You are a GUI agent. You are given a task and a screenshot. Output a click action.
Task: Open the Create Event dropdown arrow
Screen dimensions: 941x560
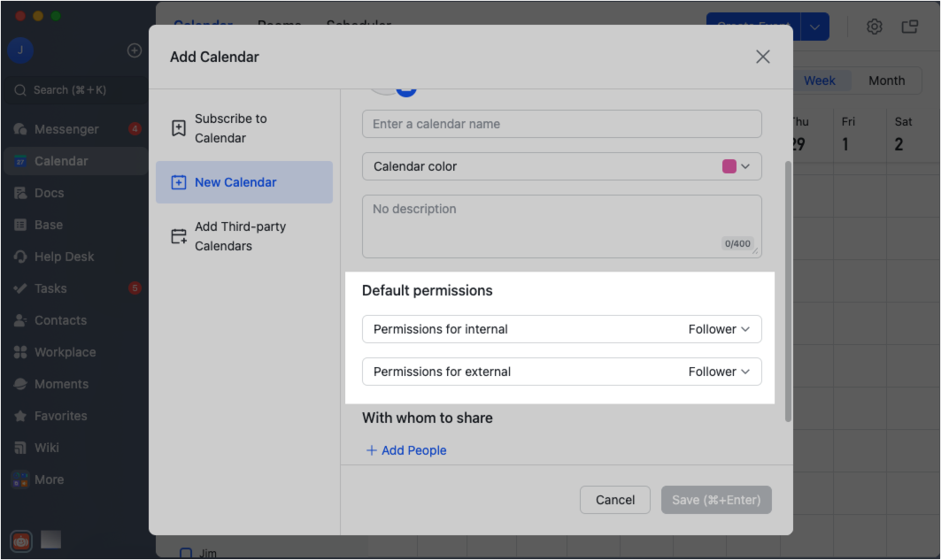click(814, 27)
